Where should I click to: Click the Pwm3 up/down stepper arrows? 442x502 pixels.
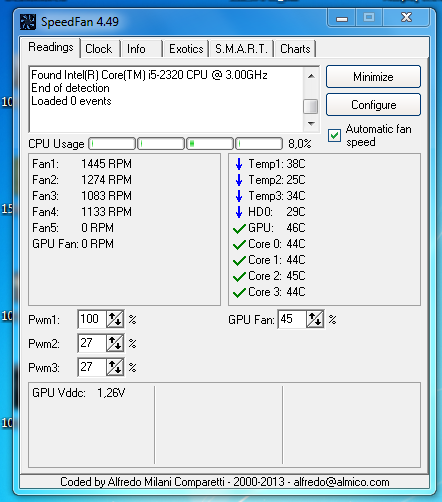point(115,367)
